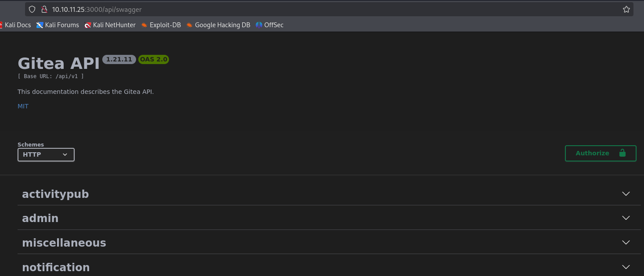Open the Kali NetHunter bookmark
Viewport: 644px width, 276px height.
tap(110, 25)
